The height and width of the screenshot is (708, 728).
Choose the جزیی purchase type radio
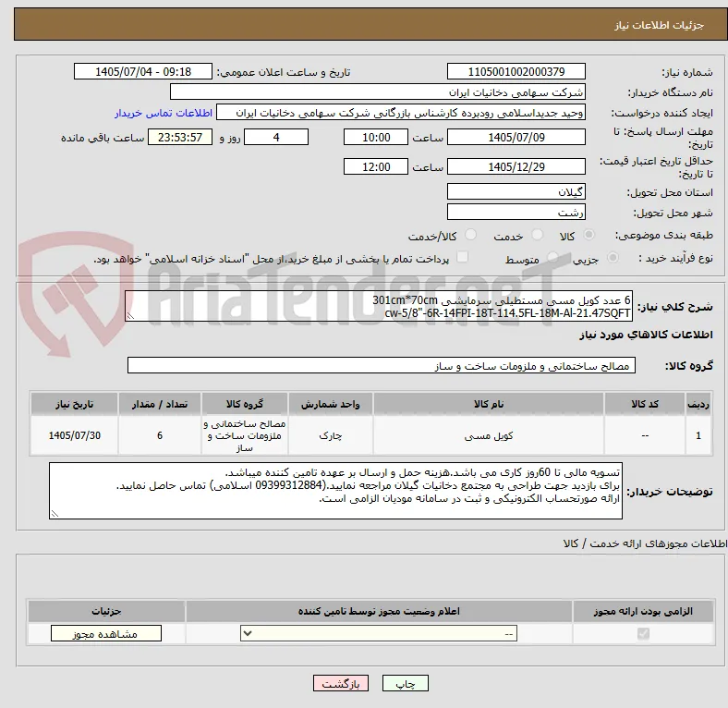[613, 257]
